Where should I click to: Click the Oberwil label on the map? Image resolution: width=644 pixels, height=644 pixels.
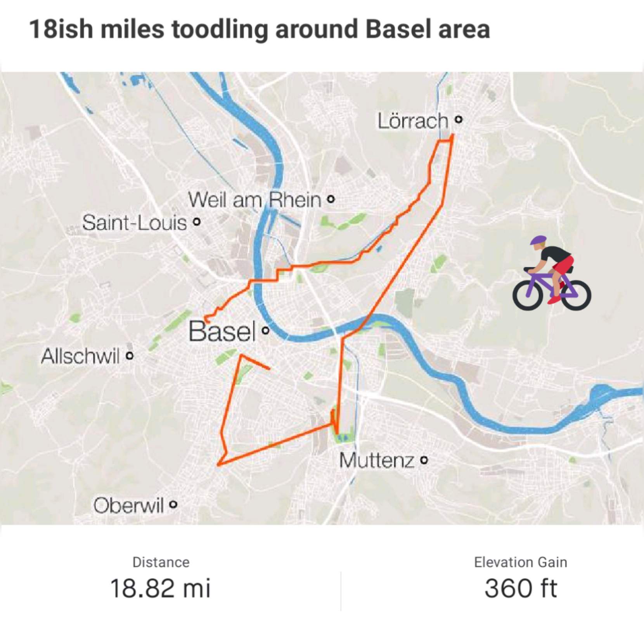click(128, 505)
